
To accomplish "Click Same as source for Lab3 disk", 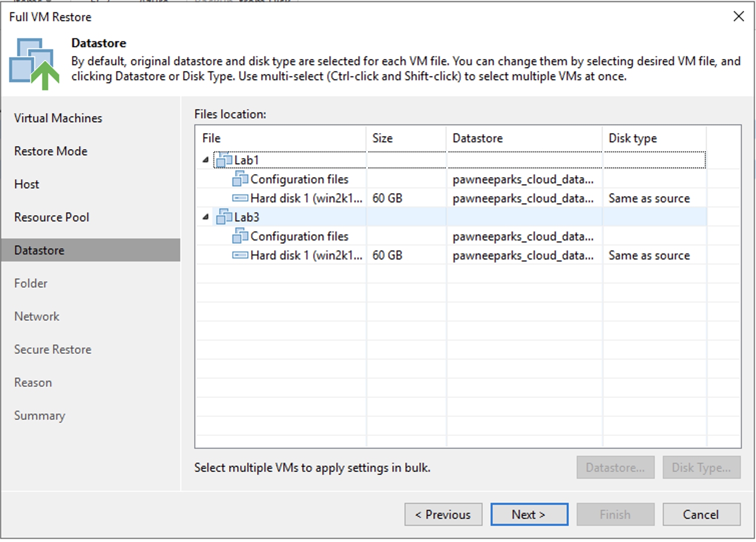I will pyautogui.click(x=649, y=255).
